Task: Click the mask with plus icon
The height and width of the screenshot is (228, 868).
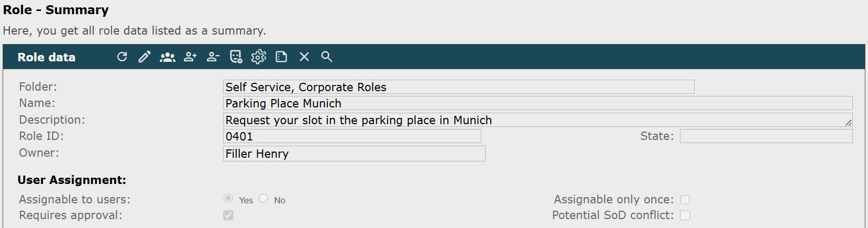Action: (236, 57)
